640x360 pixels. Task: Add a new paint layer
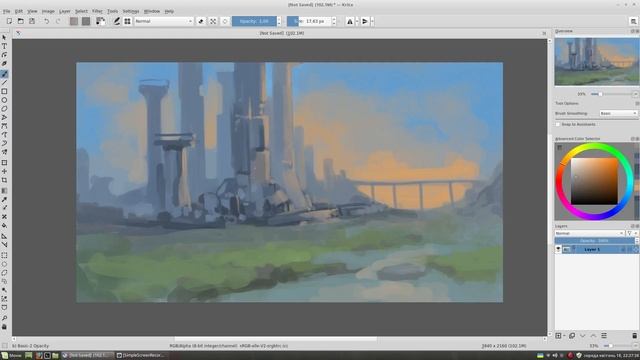click(x=558, y=336)
